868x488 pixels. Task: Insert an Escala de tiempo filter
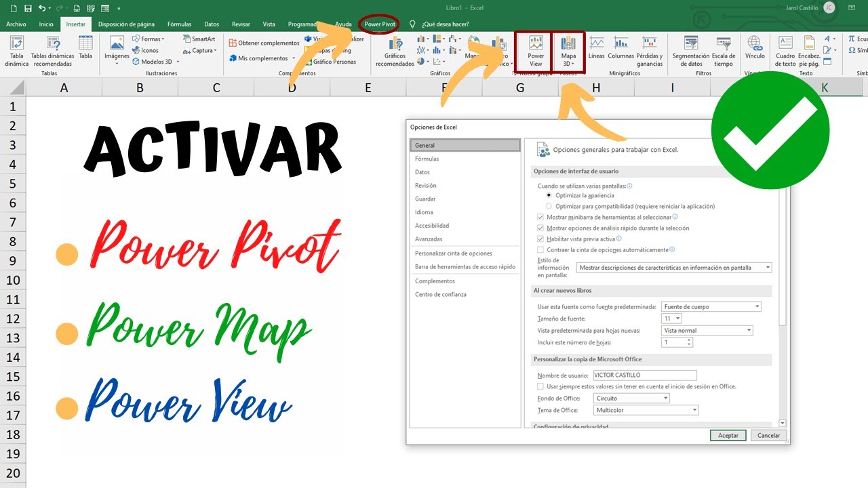point(724,51)
